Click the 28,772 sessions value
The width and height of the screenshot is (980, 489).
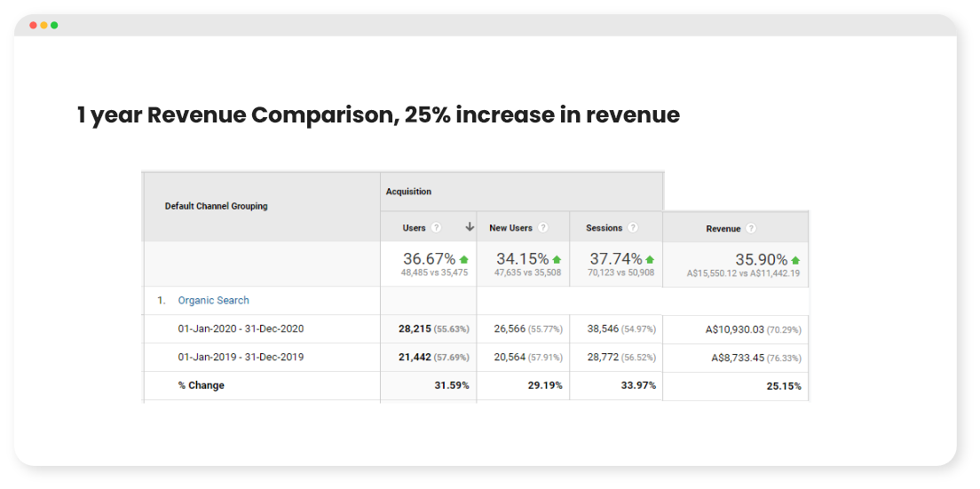603,358
